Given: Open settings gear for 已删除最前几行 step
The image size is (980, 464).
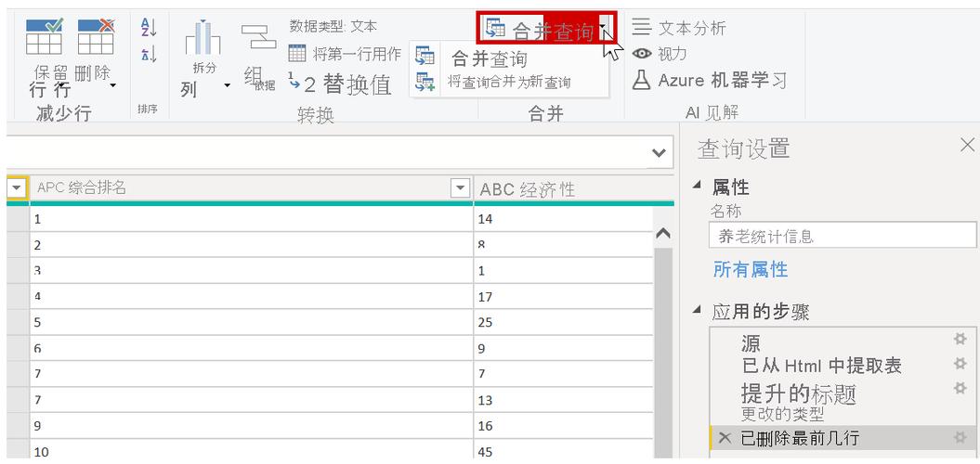Looking at the screenshot, I should 960,438.
